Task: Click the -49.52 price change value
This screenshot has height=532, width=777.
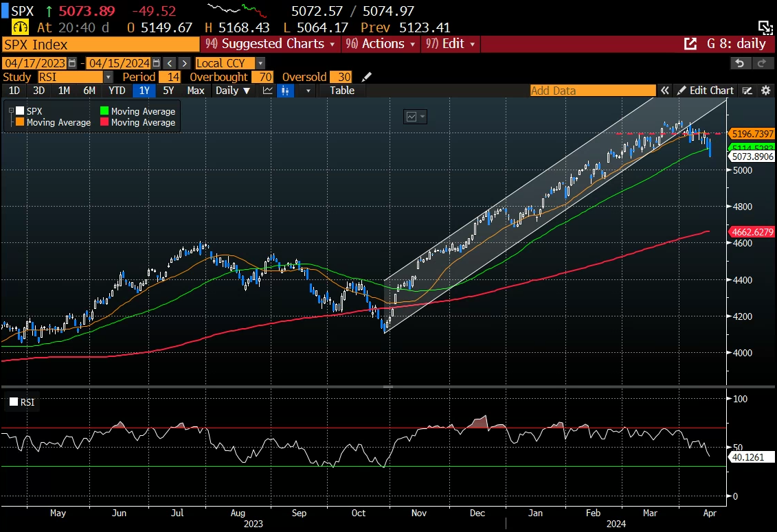Action: (154, 10)
